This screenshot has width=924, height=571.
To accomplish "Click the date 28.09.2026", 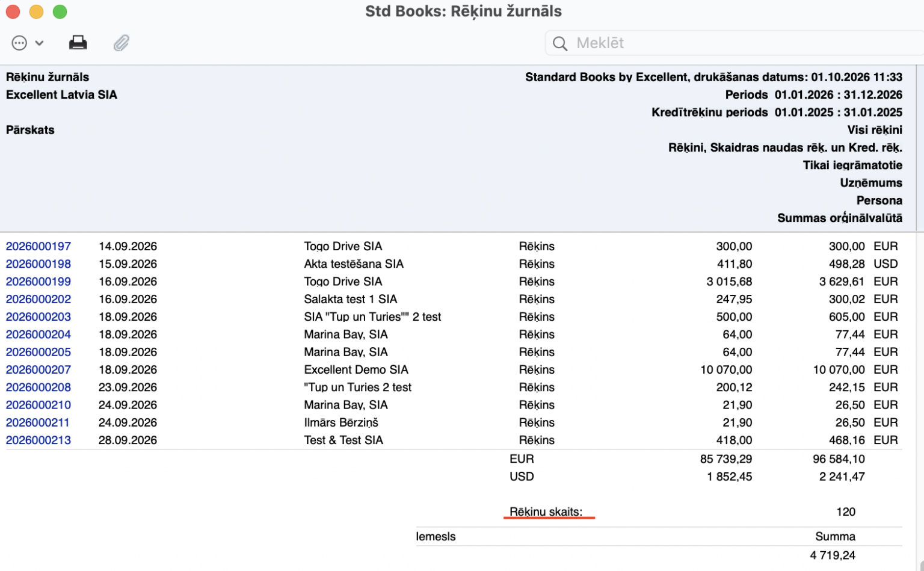I will [128, 440].
